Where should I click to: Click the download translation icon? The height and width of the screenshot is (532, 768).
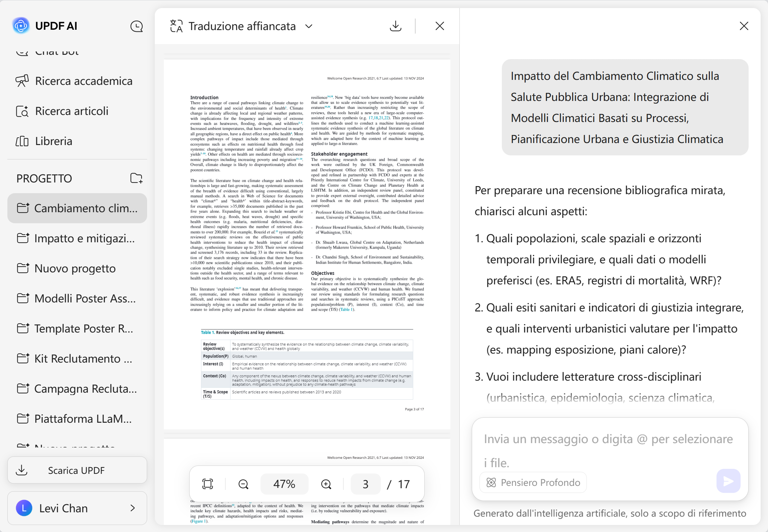[x=396, y=26]
